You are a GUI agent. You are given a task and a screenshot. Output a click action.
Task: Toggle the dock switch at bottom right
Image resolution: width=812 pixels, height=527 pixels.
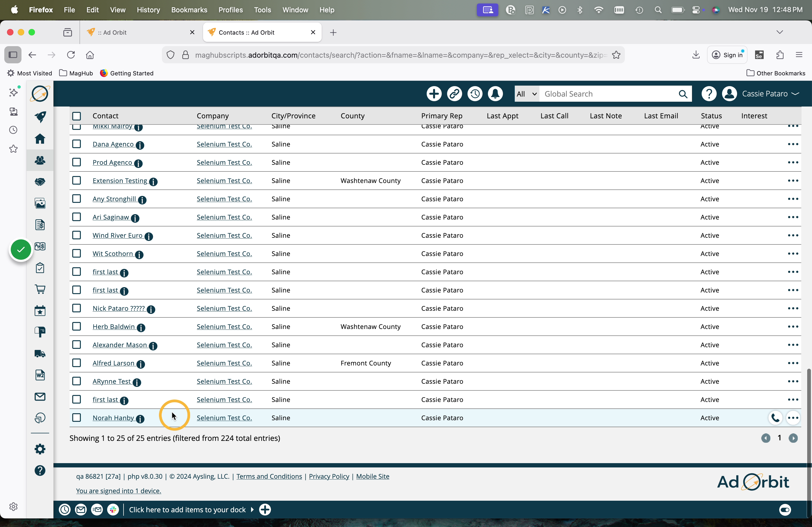pyautogui.click(x=785, y=510)
